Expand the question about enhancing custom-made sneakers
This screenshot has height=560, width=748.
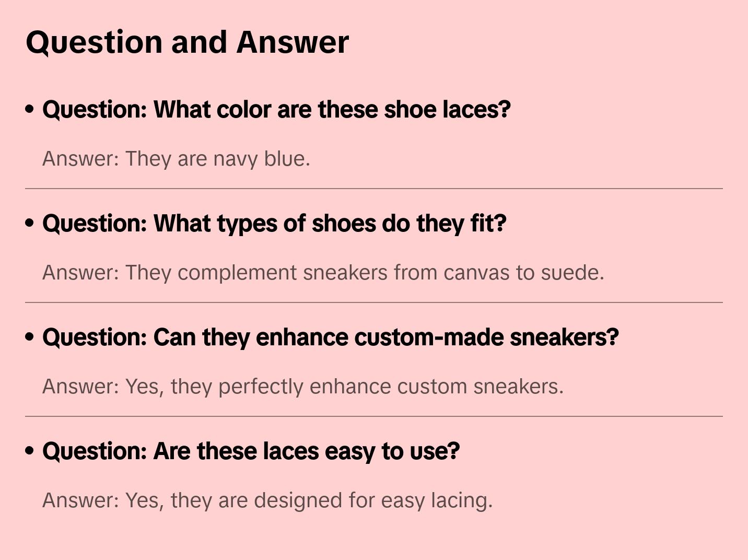pyautogui.click(x=330, y=337)
